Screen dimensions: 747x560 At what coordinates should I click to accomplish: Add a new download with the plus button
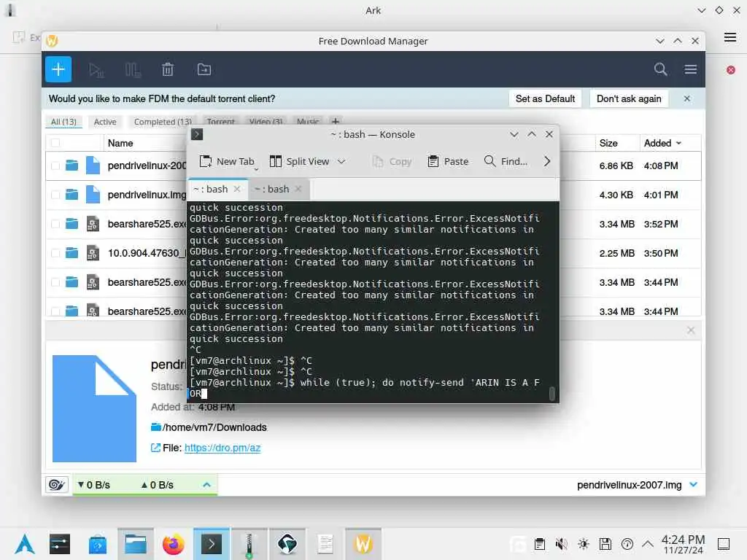pos(58,69)
